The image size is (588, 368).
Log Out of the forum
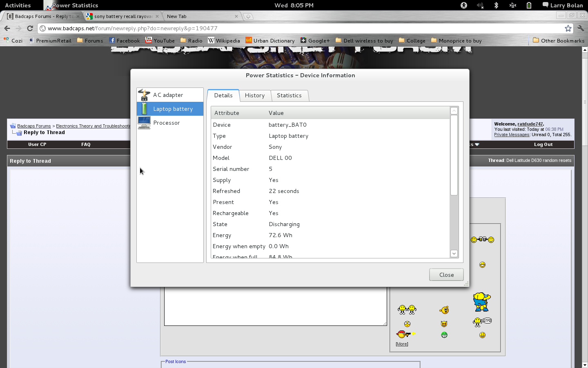click(x=543, y=144)
